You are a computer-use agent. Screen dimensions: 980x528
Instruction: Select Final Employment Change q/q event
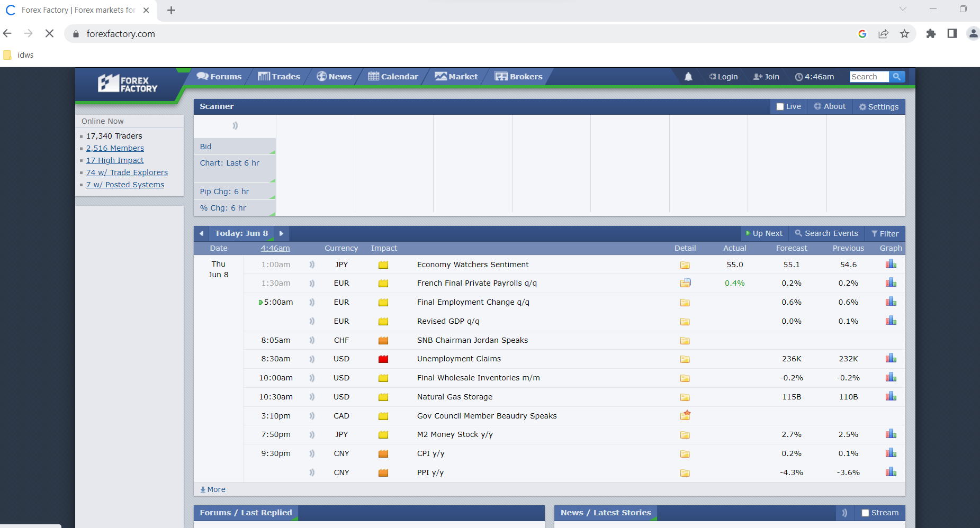(x=473, y=302)
